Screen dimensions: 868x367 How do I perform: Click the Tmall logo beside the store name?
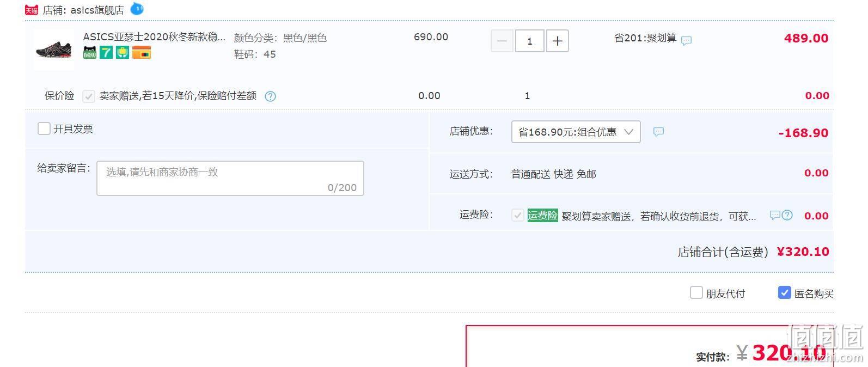point(32,10)
